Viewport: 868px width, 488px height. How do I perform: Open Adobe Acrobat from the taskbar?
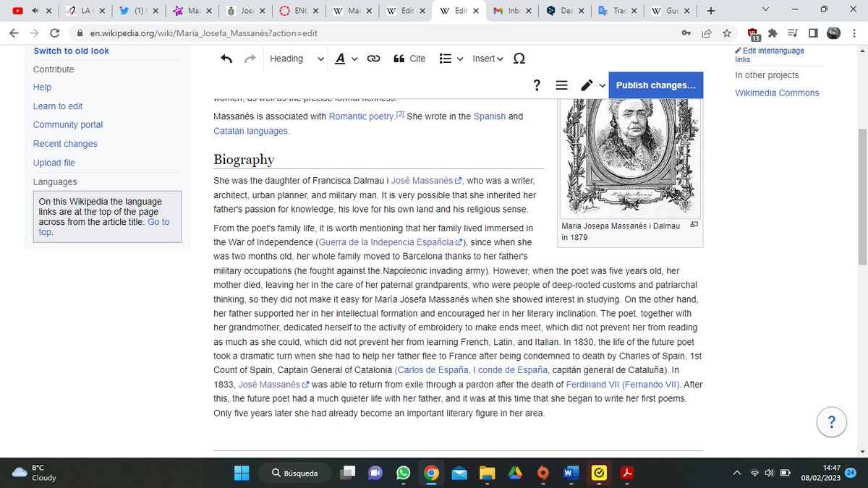[626, 473]
